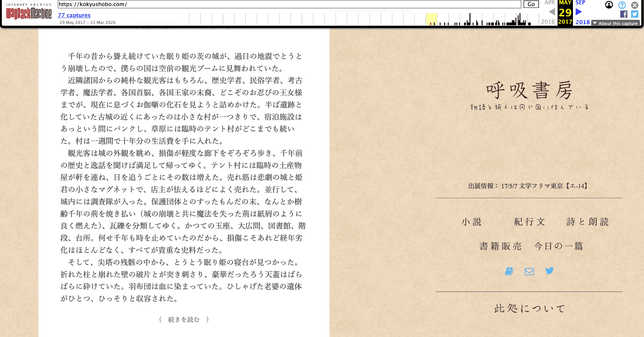Click the APR month label
The image size is (644, 337).
550,3
